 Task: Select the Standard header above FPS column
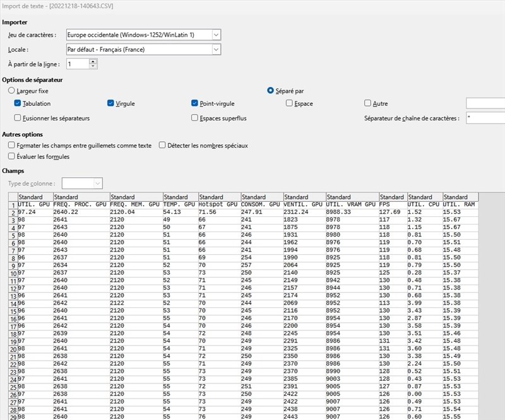pyautogui.click(x=391, y=197)
